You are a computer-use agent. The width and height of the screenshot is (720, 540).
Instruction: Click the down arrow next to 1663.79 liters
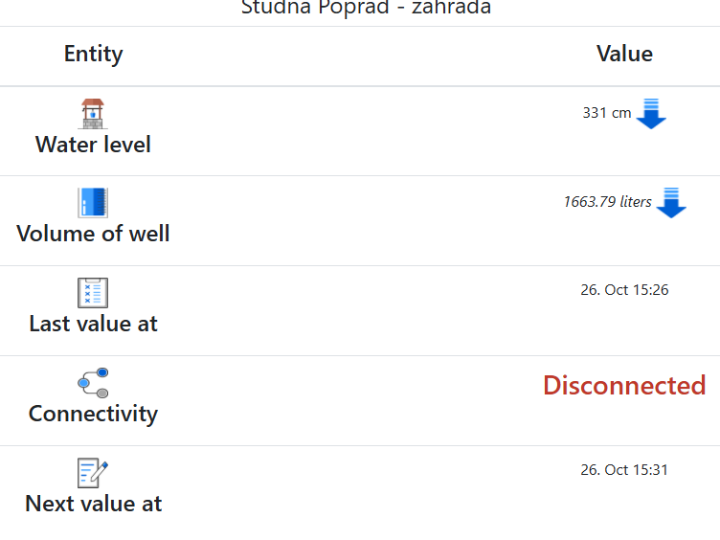point(671,203)
